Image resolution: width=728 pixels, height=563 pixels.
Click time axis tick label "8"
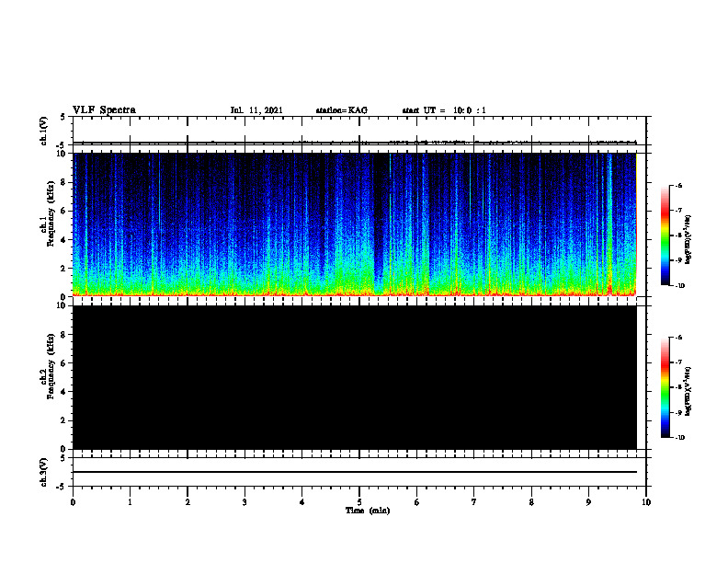pos(531,502)
